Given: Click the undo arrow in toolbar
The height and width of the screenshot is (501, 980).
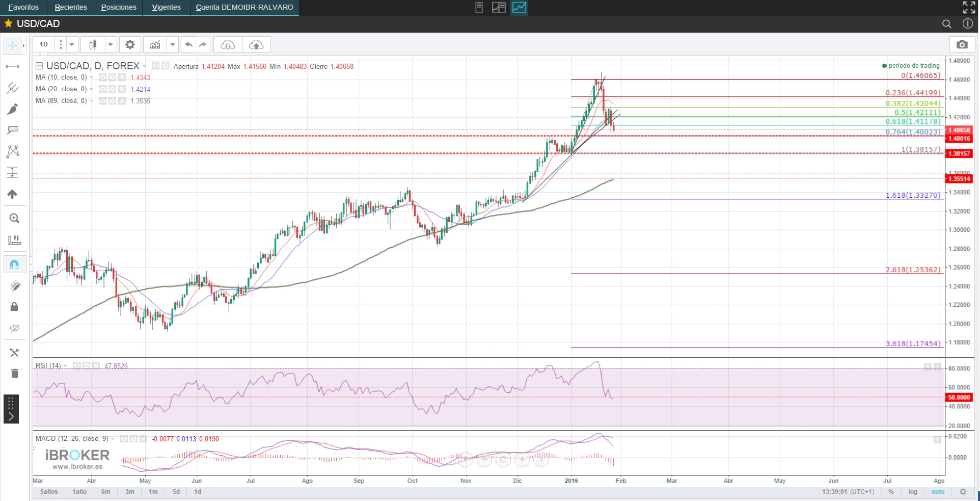Looking at the screenshot, I should pos(188,45).
